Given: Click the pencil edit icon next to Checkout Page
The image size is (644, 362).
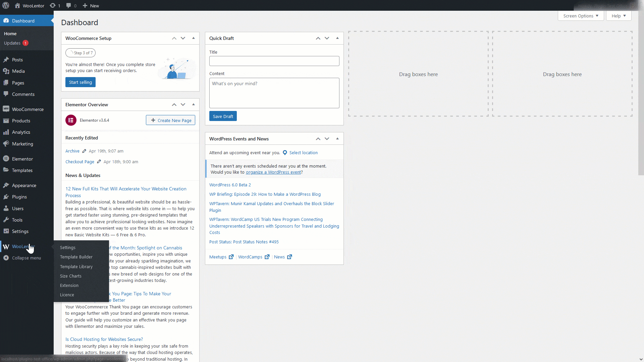Looking at the screenshot, I should (x=99, y=162).
